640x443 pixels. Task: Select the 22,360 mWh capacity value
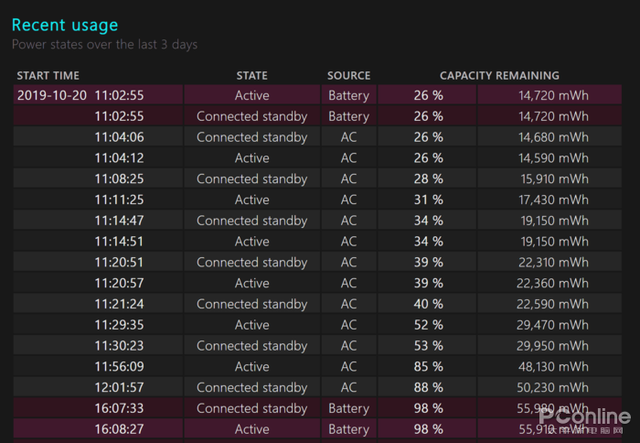click(553, 283)
